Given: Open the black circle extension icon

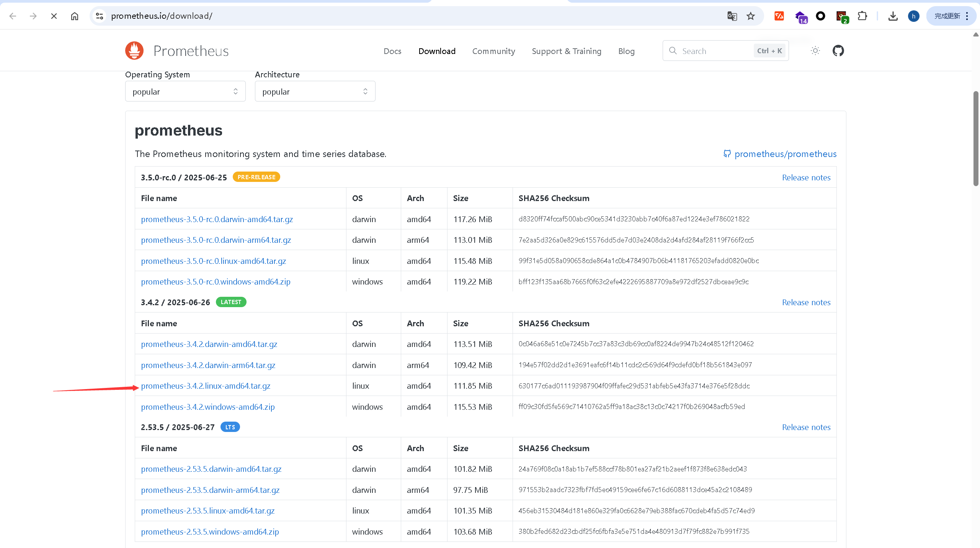Looking at the screenshot, I should [820, 16].
